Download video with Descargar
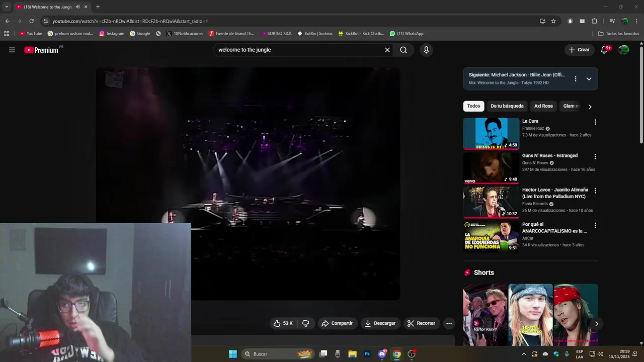Viewport: 644px width, 362px height. point(380,323)
